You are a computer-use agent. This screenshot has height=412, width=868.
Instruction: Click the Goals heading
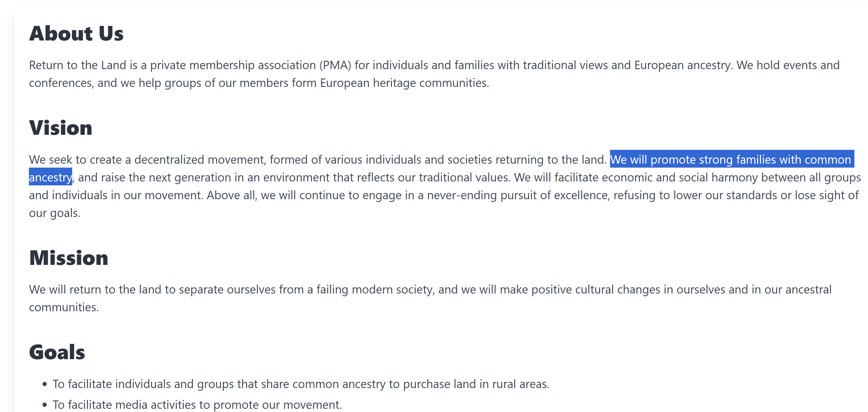point(57,352)
